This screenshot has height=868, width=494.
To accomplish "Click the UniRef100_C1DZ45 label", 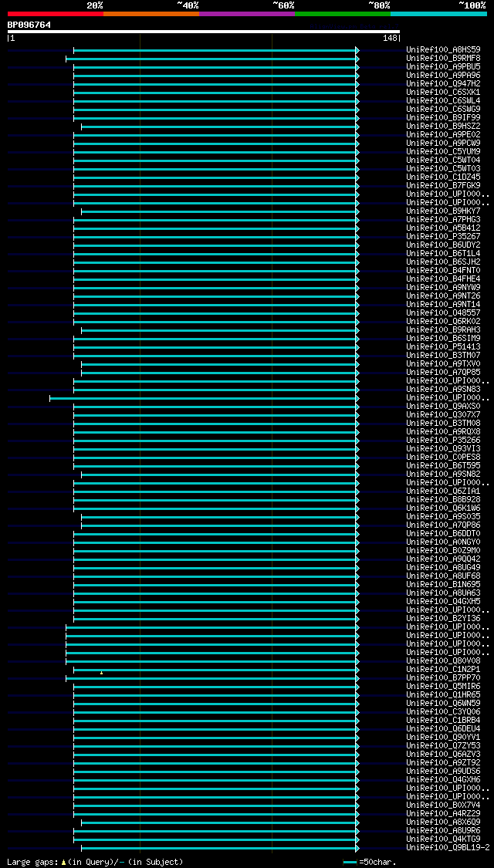I will (443, 177).
